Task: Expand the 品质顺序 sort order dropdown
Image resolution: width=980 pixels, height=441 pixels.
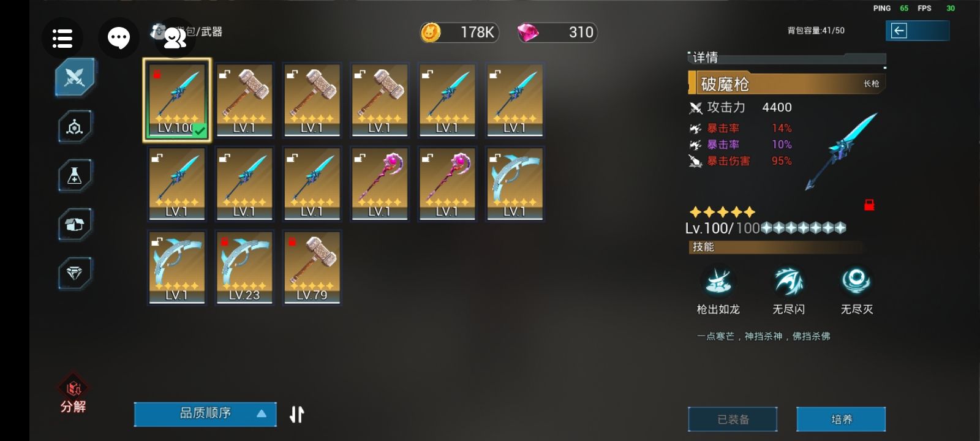Action: pyautogui.click(x=205, y=413)
